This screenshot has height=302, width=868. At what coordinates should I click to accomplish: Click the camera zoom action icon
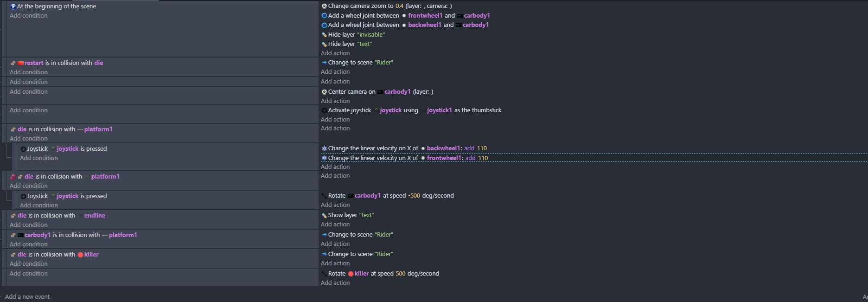(324, 6)
